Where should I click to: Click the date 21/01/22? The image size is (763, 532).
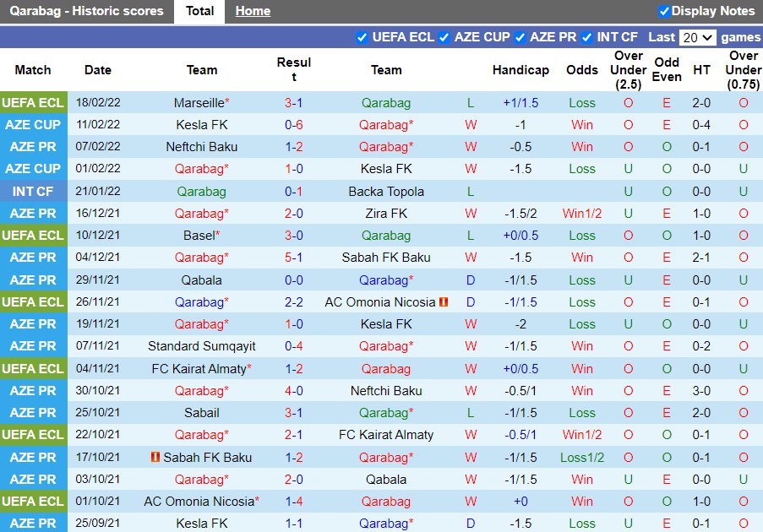98,191
